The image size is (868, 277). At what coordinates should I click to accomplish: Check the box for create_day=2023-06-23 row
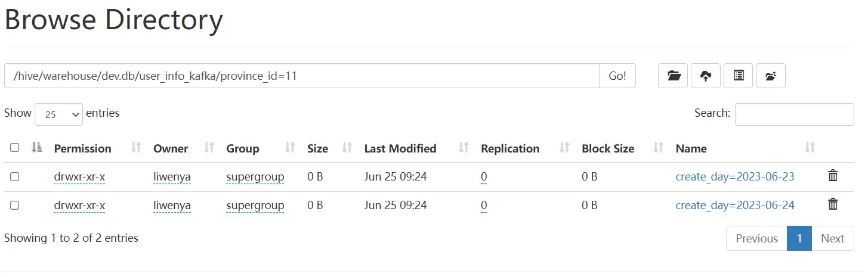point(15,176)
